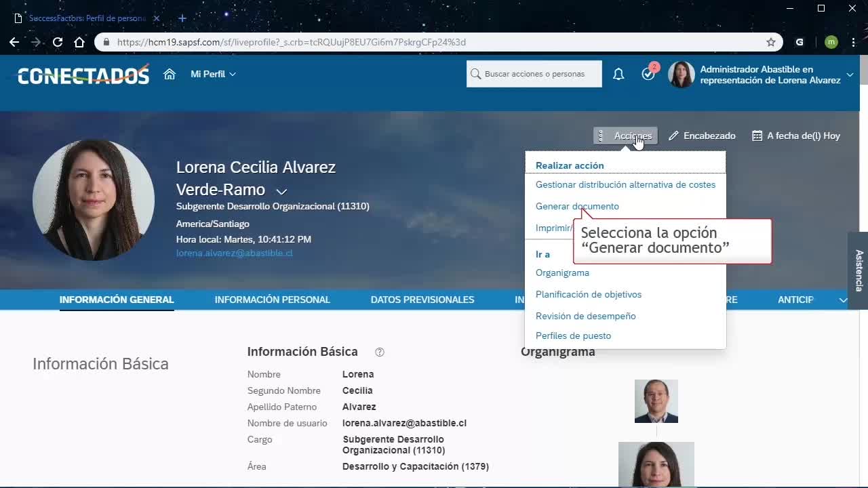The image size is (868, 488).
Task: Click the browser reload icon
Action: 58,42
